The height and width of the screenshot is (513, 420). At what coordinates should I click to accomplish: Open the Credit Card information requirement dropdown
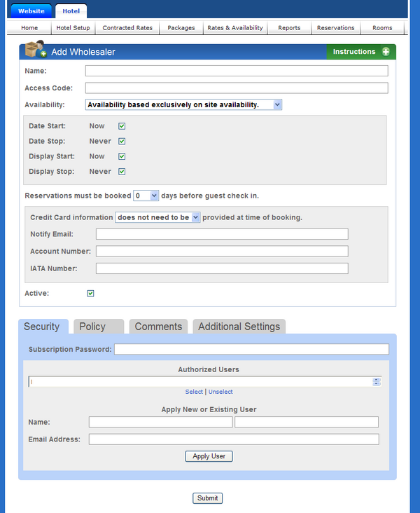[x=157, y=217]
